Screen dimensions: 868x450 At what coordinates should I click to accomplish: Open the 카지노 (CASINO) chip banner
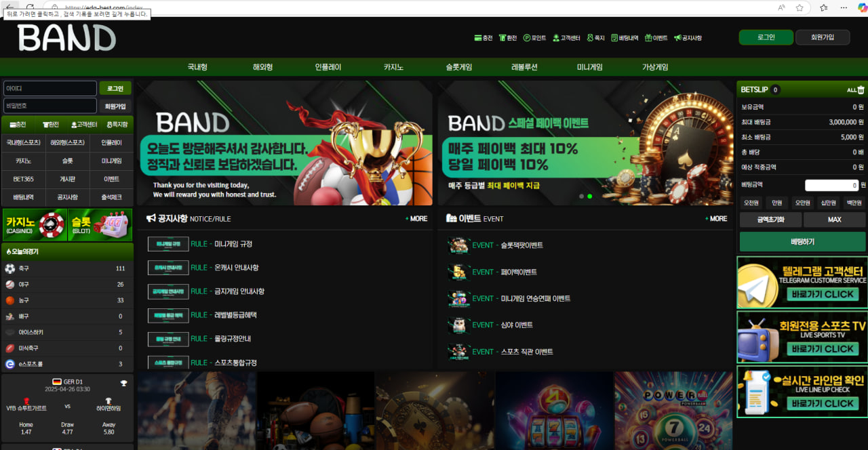pyautogui.click(x=35, y=225)
